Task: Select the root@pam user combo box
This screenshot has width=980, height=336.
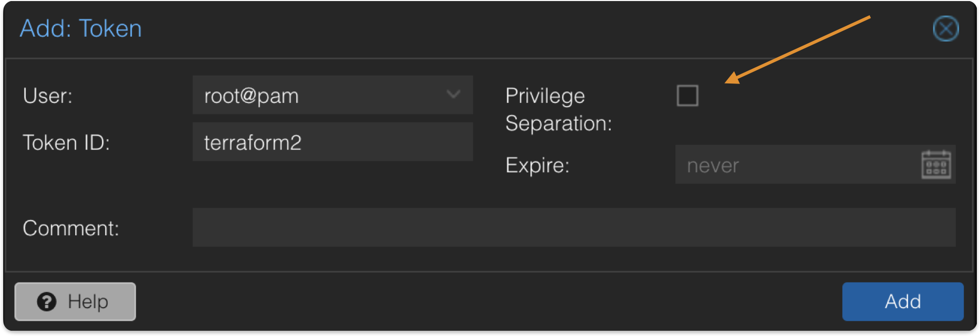Action: click(x=320, y=95)
